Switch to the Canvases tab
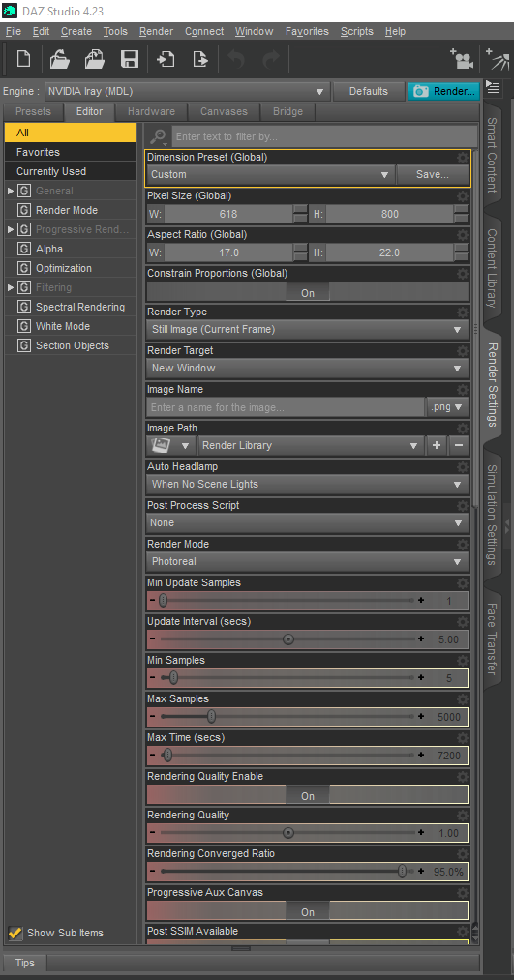The image size is (514, 980). tap(224, 112)
